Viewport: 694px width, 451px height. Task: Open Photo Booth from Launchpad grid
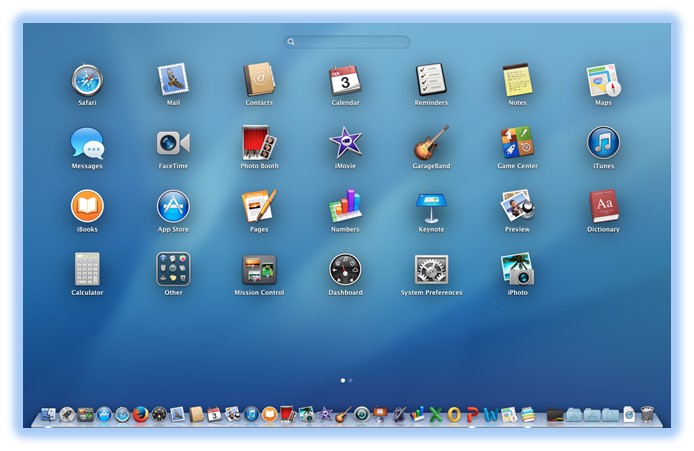click(x=259, y=143)
